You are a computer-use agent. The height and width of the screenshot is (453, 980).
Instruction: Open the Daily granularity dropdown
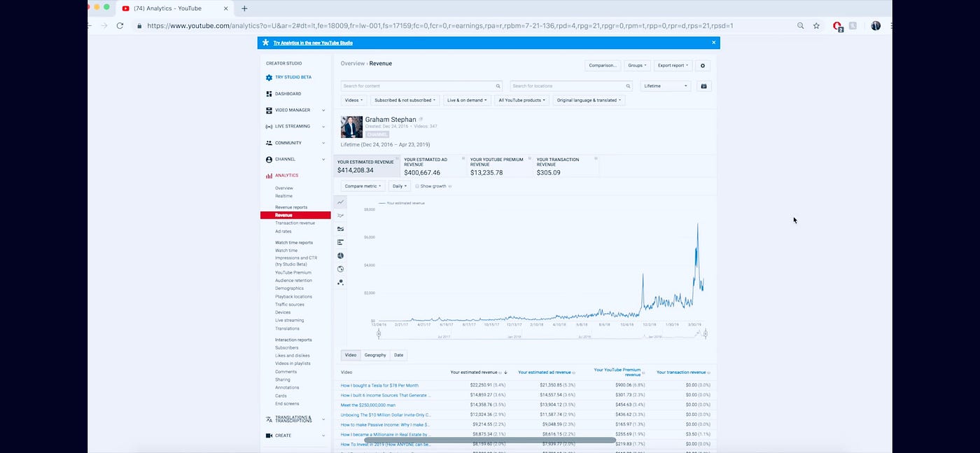click(x=399, y=186)
